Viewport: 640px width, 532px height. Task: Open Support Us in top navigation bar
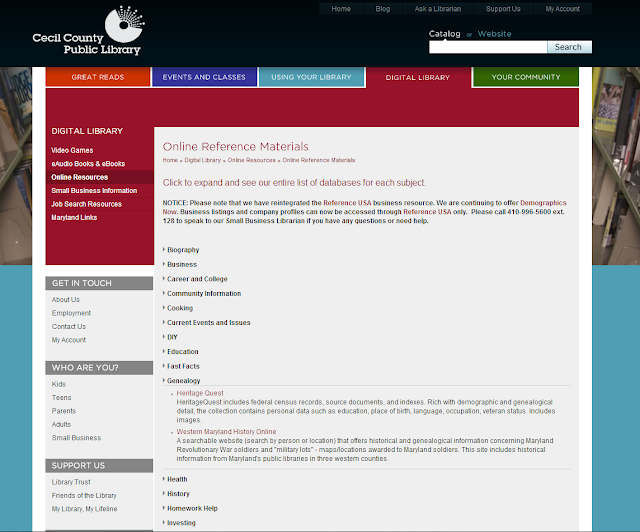pos(503,9)
